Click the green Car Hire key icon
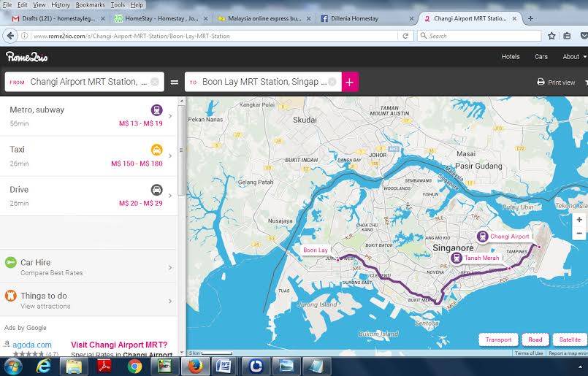Image resolution: width=588 pixels, height=376 pixels. coord(10,262)
